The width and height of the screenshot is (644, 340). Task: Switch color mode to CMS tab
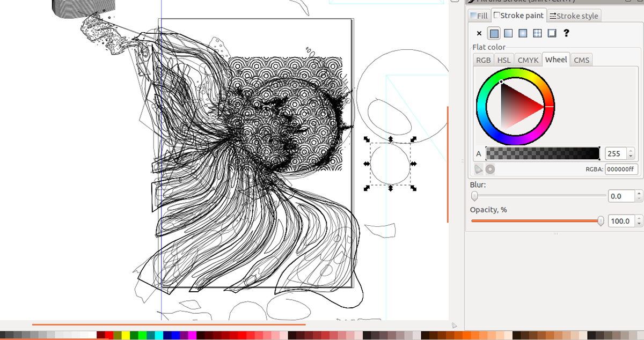[x=582, y=60]
